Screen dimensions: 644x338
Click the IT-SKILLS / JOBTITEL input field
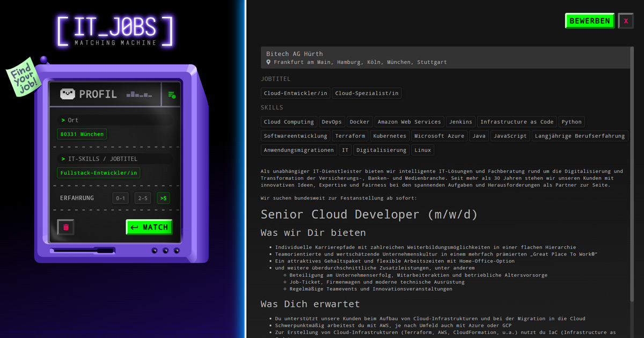pyautogui.click(x=115, y=159)
